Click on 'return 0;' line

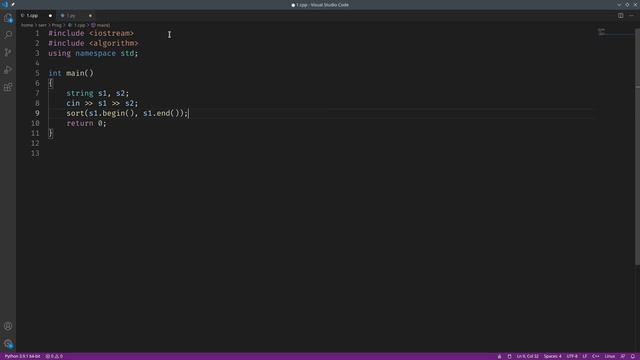coord(86,123)
